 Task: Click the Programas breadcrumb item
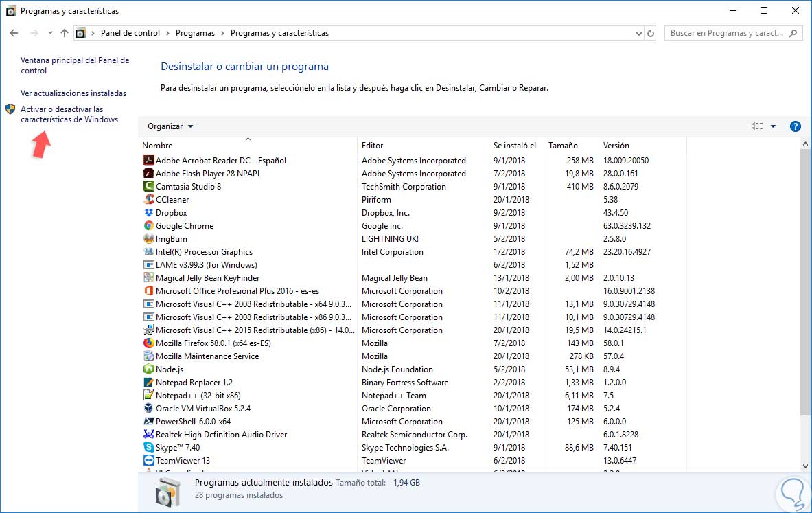pyautogui.click(x=195, y=33)
